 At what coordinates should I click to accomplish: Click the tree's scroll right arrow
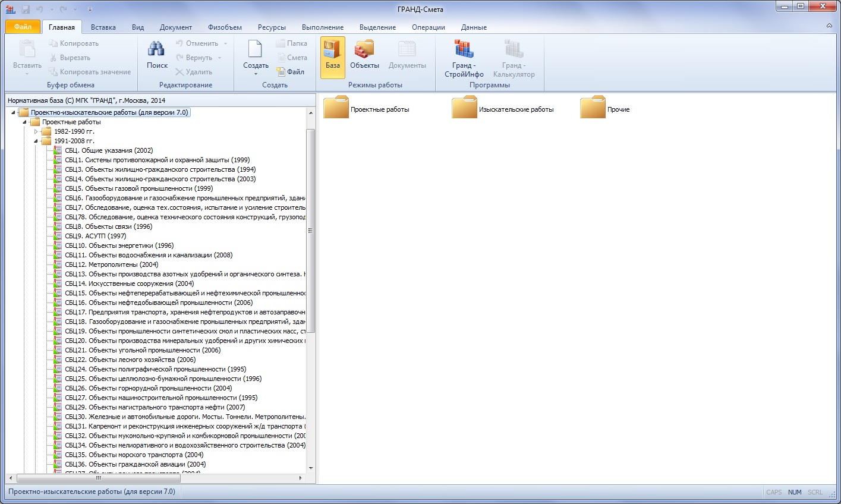[x=301, y=478]
